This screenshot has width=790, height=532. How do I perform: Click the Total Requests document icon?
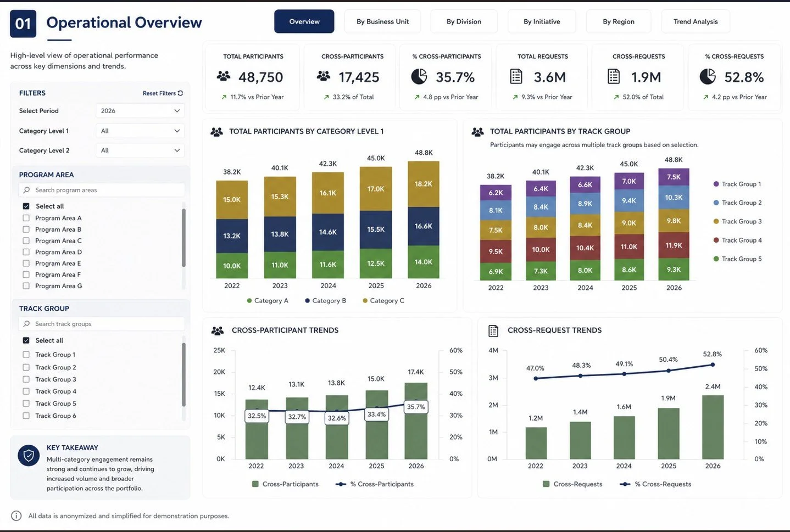[x=516, y=76]
